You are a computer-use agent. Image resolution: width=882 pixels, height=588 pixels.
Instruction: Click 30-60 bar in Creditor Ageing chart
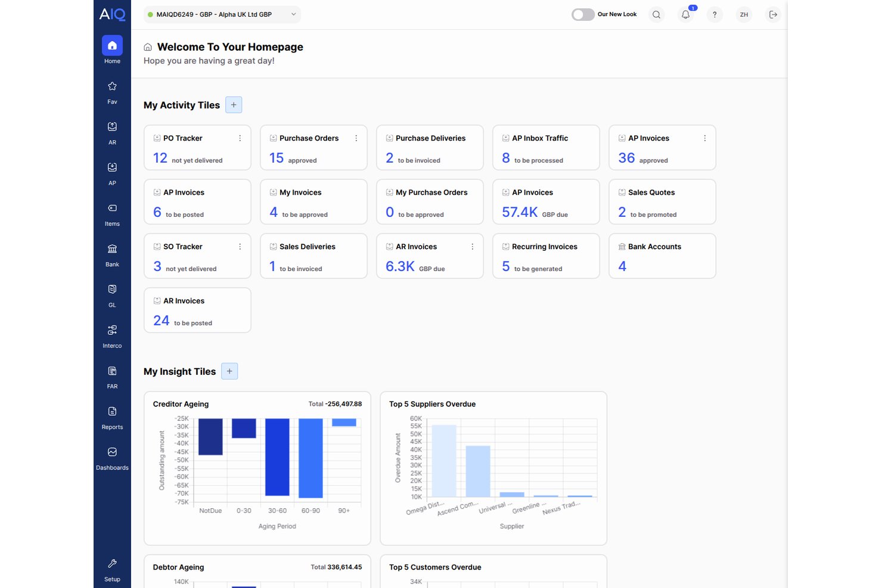pyautogui.click(x=277, y=457)
